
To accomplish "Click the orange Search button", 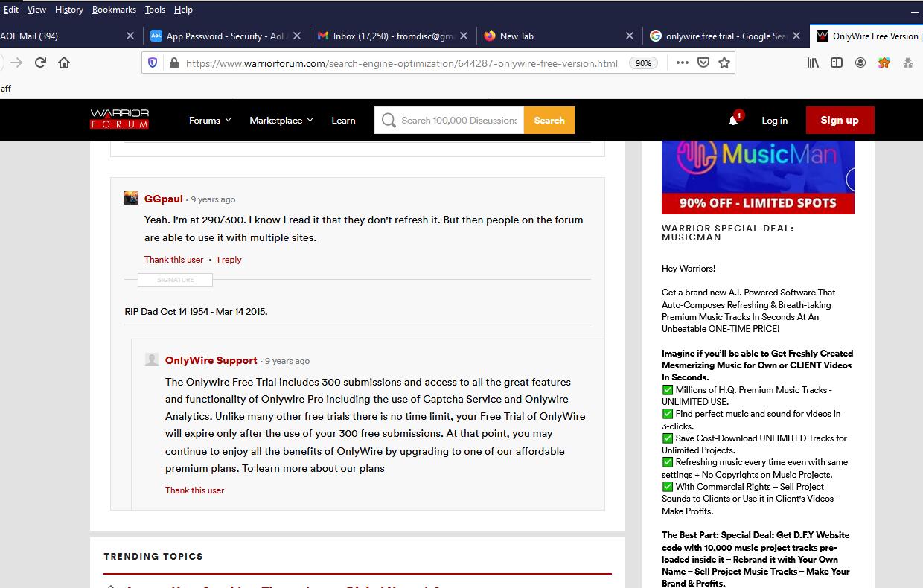I will (549, 121).
